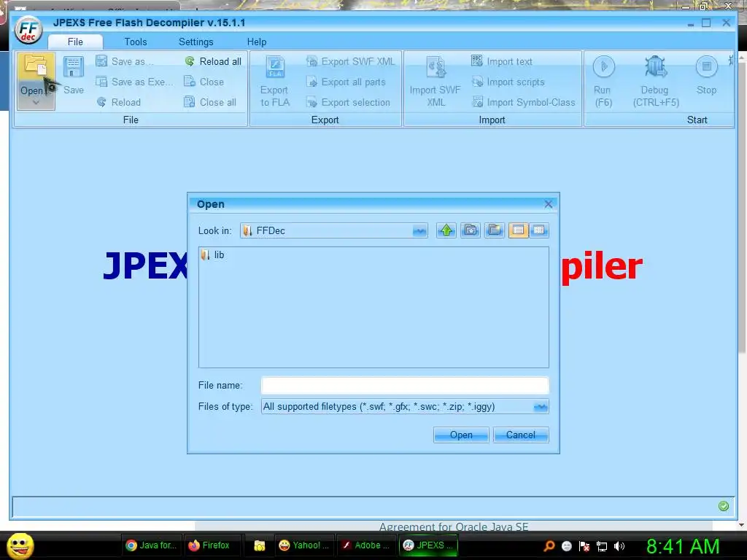Select Import text option
Screen dimensions: 747x560
coord(502,61)
